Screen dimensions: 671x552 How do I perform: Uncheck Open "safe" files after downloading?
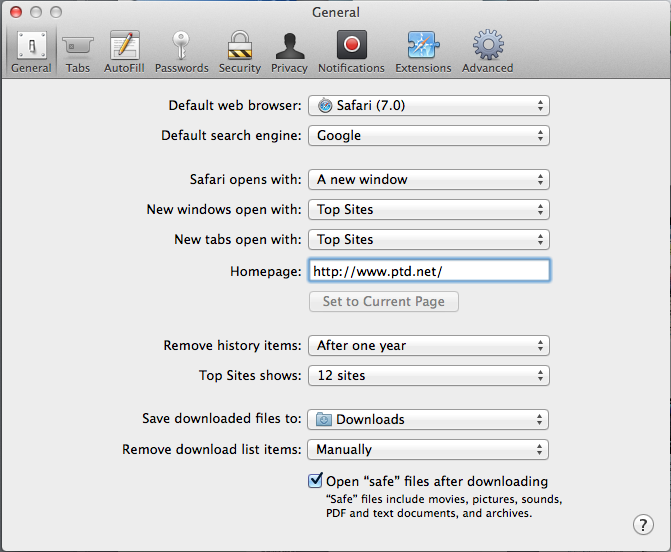coord(315,480)
